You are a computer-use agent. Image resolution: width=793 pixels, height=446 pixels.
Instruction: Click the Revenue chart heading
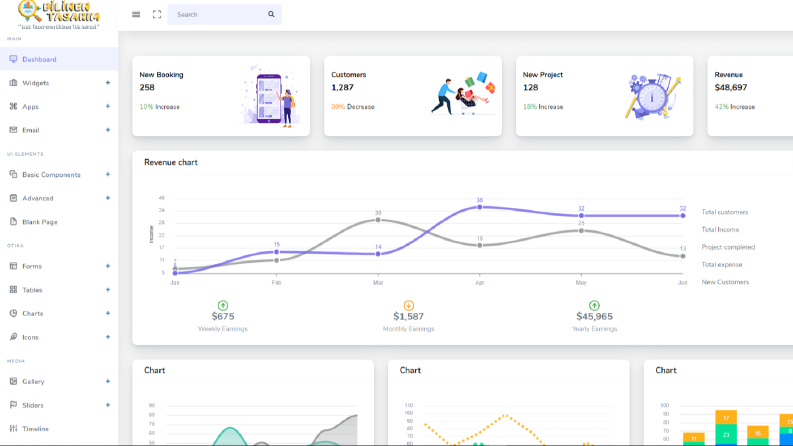click(x=170, y=162)
